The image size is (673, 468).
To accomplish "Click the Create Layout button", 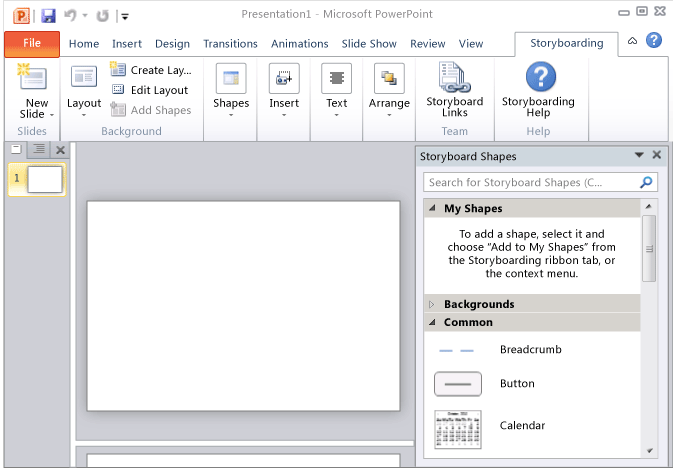I will click(x=151, y=70).
